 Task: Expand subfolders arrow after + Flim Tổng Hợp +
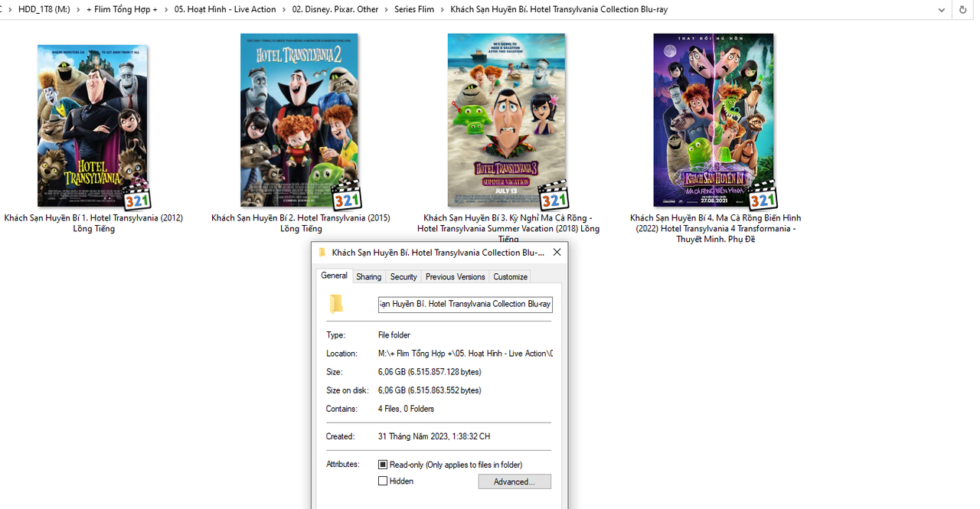click(166, 9)
